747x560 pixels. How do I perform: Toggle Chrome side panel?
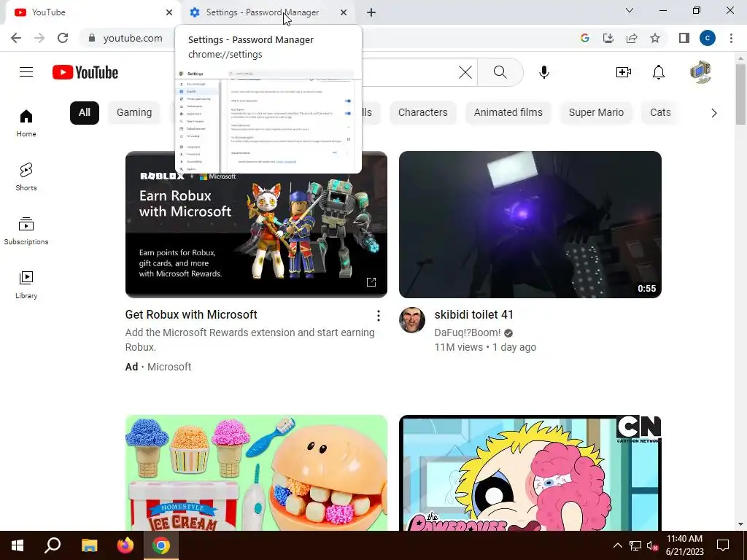coord(684,38)
